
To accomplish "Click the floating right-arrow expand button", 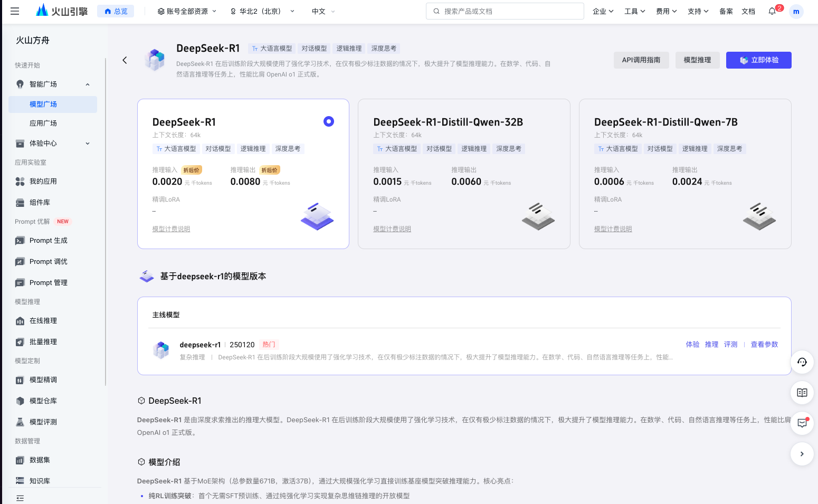I will point(802,454).
